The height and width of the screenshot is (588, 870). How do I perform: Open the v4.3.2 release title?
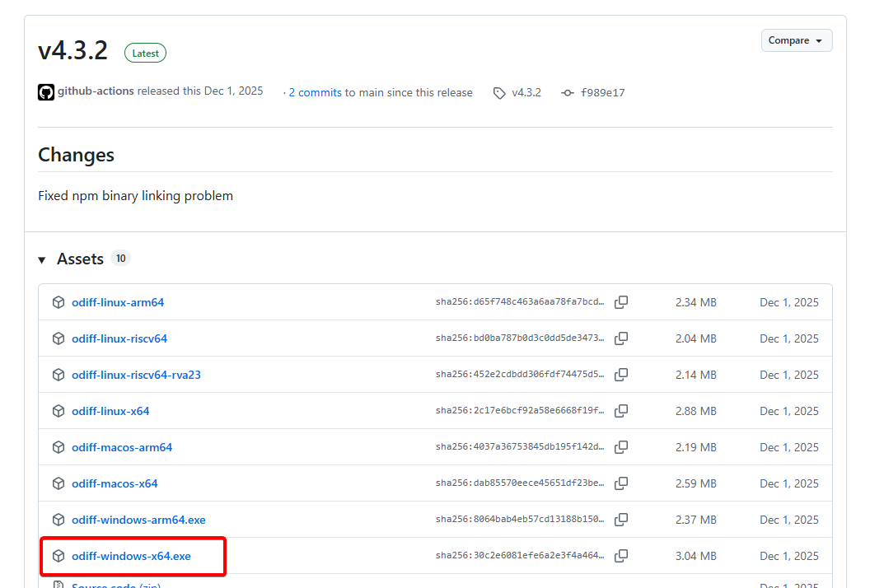[x=72, y=51]
